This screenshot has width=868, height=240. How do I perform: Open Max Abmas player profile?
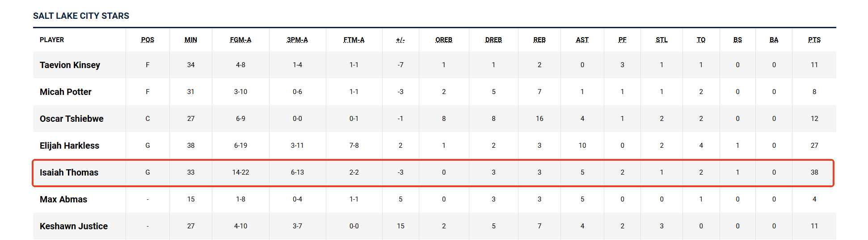63,199
